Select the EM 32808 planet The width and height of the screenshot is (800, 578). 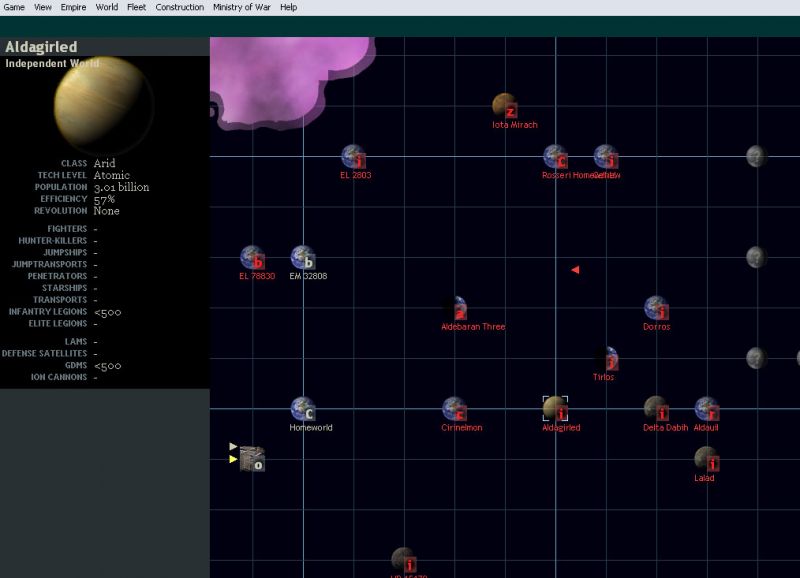(303, 257)
